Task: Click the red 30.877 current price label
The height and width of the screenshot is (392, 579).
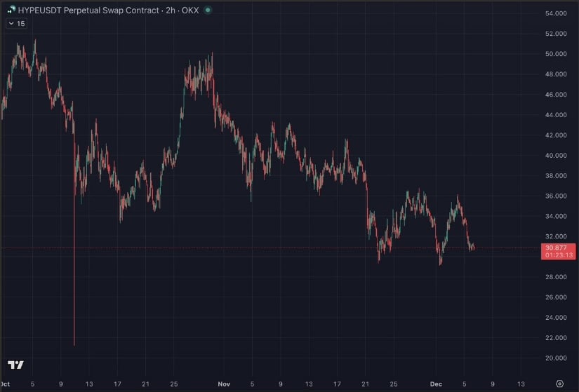Action: click(557, 248)
